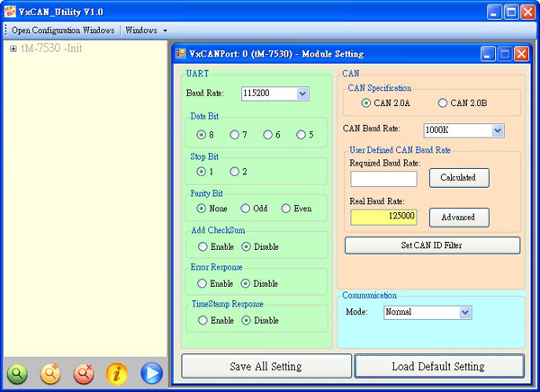The width and height of the screenshot is (540, 392).
Task: Select 6 data bits radio button
Action: [267, 135]
